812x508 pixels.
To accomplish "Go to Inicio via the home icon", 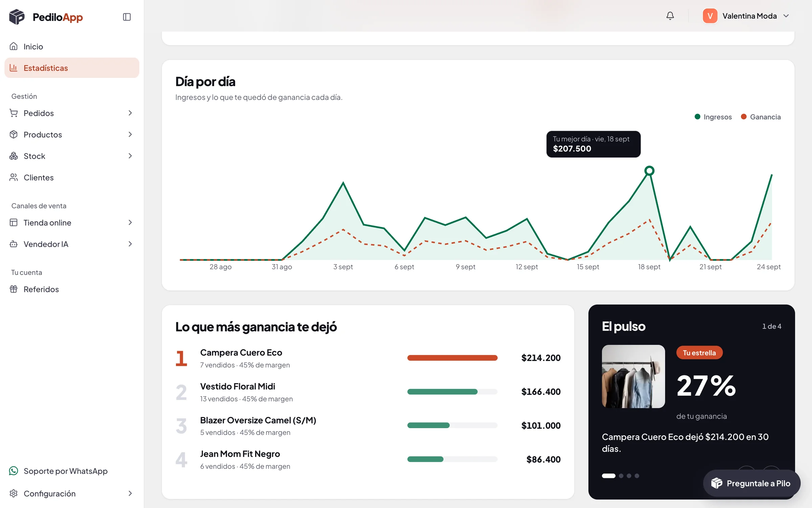I will pyautogui.click(x=14, y=46).
